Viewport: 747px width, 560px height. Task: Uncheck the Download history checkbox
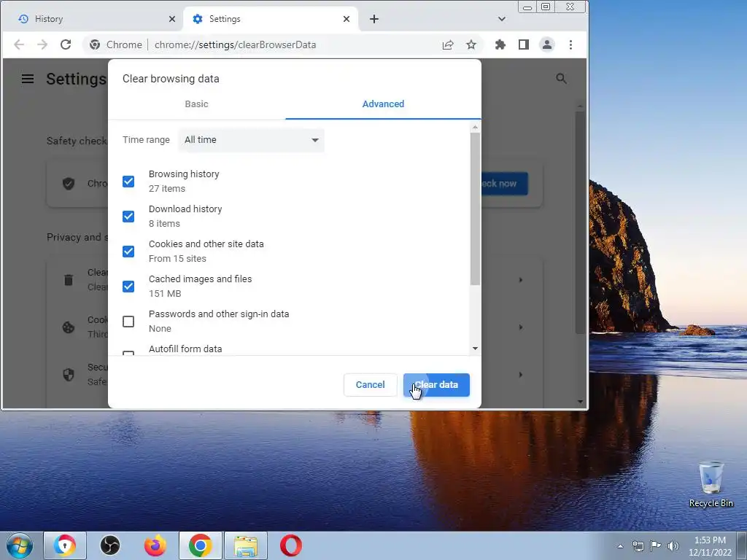(128, 217)
